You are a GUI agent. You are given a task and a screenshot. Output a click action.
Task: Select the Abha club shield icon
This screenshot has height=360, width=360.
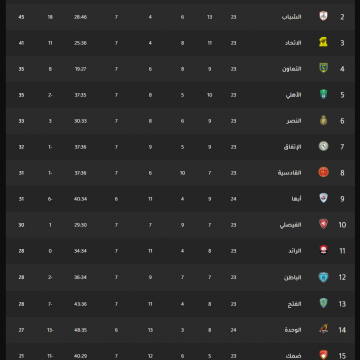coord(323,198)
